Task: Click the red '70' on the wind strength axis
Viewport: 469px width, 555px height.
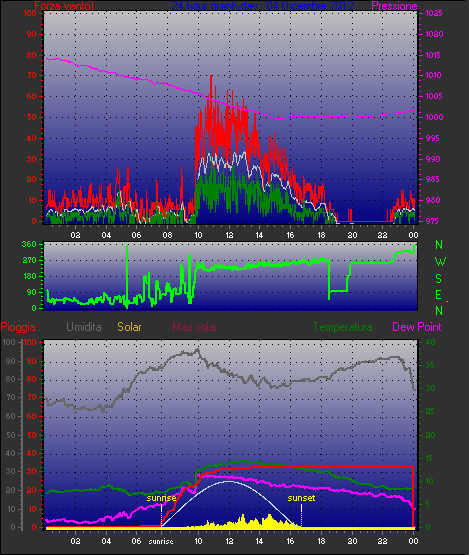Action: 32,75
